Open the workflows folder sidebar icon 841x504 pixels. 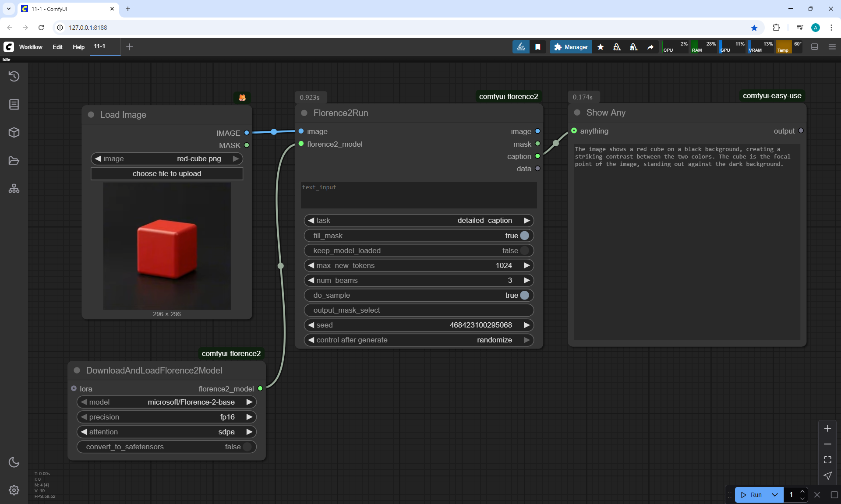14,161
